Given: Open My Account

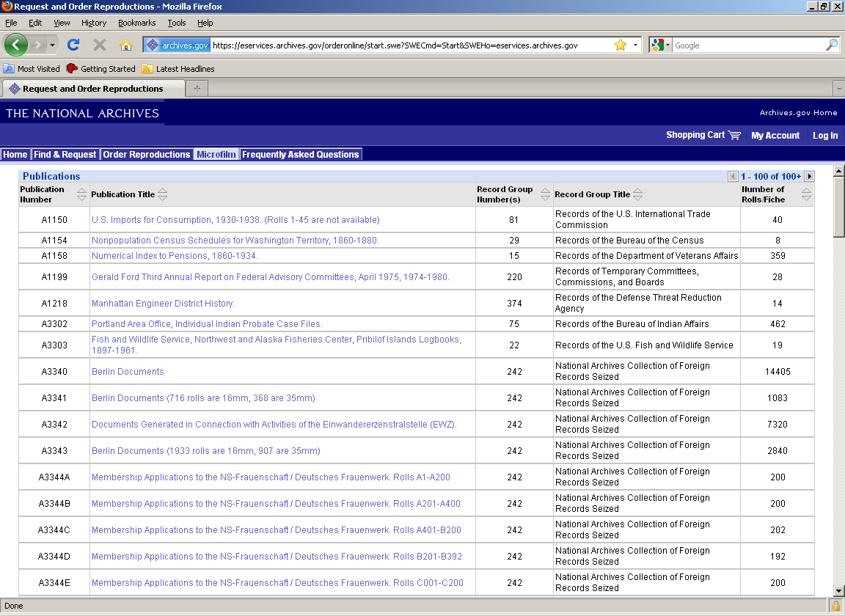Looking at the screenshot, I should [x=775, y=135].
